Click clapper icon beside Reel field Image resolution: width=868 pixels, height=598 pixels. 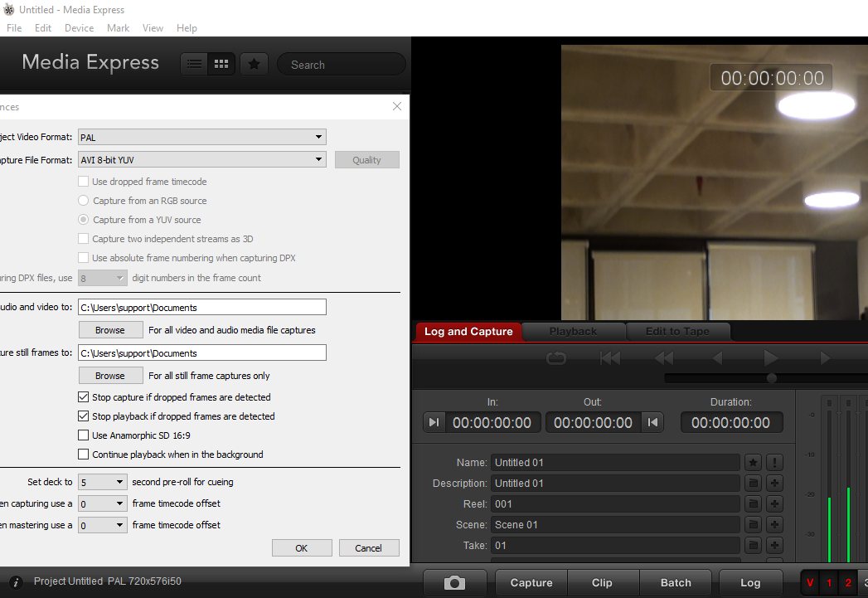[x=753, y=504]
